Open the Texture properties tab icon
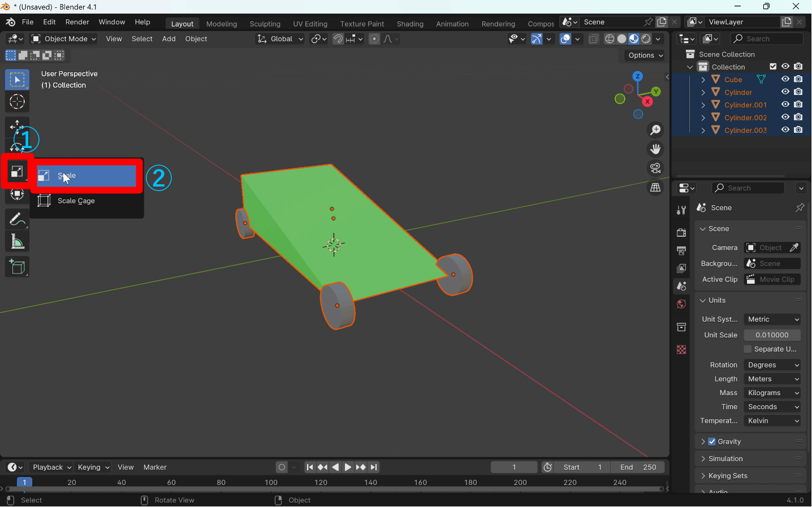 (x=681, y=350)
